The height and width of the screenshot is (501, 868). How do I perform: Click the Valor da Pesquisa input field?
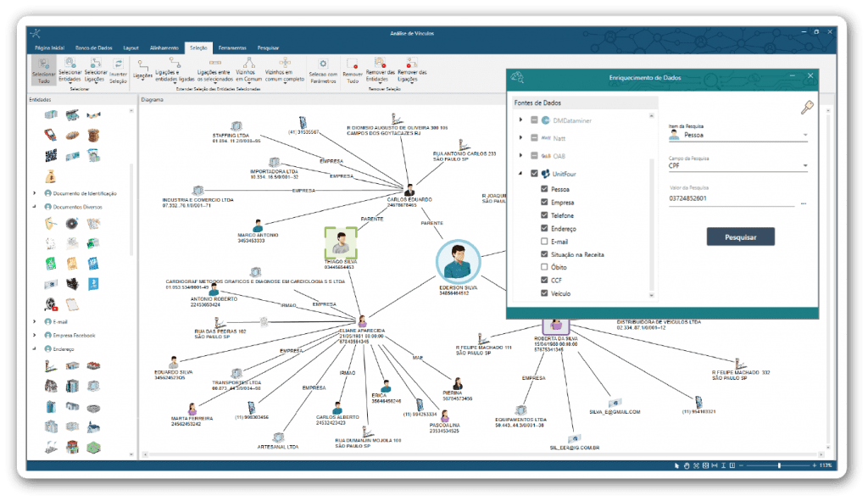click(x=732, y=198)
